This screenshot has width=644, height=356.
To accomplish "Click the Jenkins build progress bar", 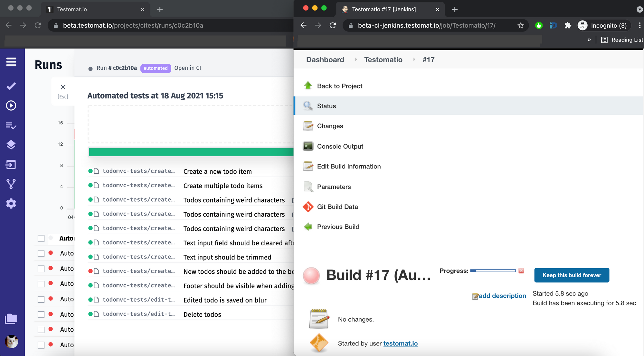I will (x=493, y=271).
